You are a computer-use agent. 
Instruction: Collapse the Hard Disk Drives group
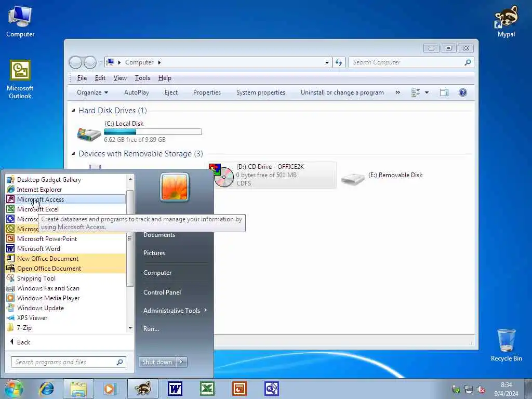[73, 111]
